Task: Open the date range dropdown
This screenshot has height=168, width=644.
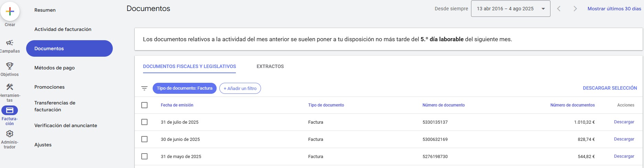Action: point(511,9)
